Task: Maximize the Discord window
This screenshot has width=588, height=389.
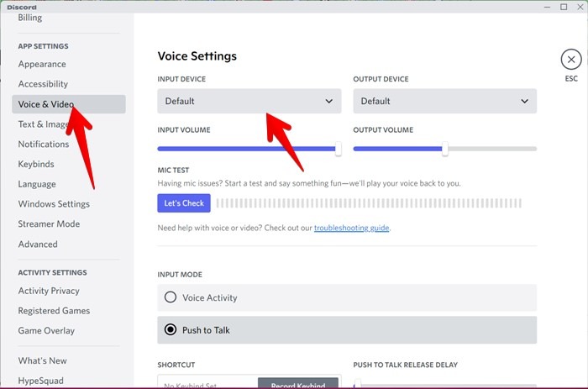Action: (x=564, y=7)
